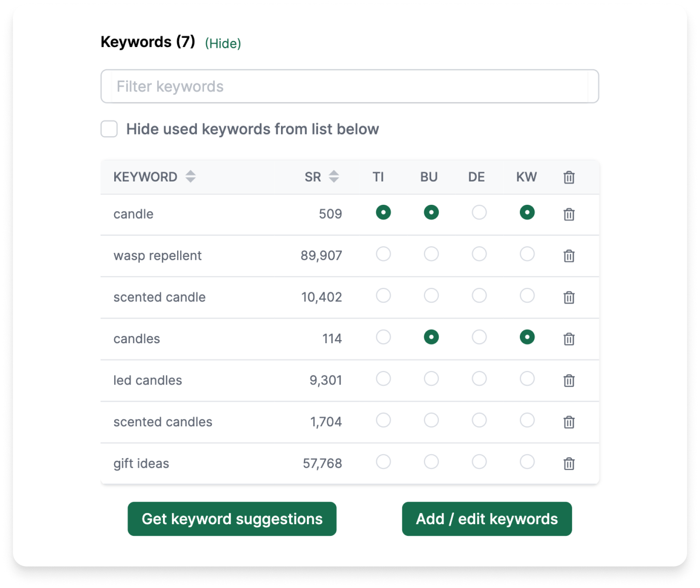Select KW radio for 'gift ideas'
This screenshot has height=588, width=700.
point(527,462)
